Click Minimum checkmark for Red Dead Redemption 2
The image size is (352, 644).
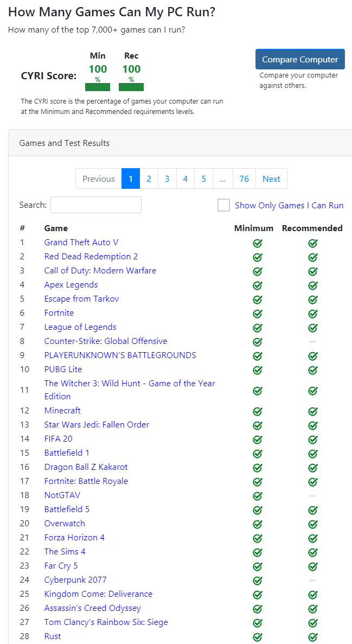tap(257, 258)
